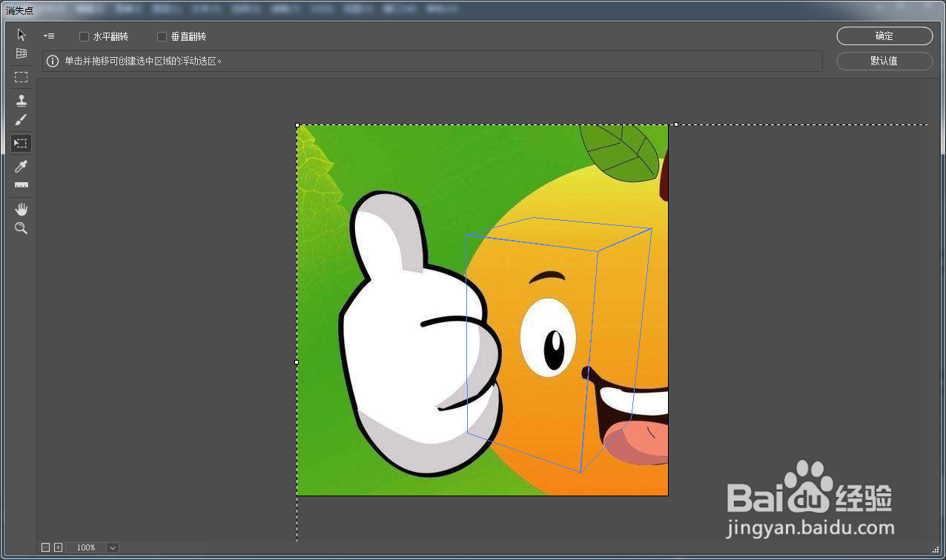Enable the 水平翻转 checkbox

[x=84, y=36]
